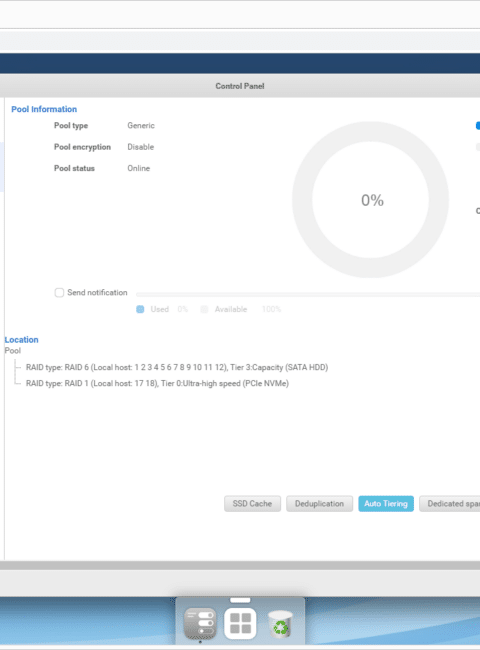Click the Online pool status value
Image resolution: width=480 pixels, height=650 pixels.
click(x=138, y=168)
